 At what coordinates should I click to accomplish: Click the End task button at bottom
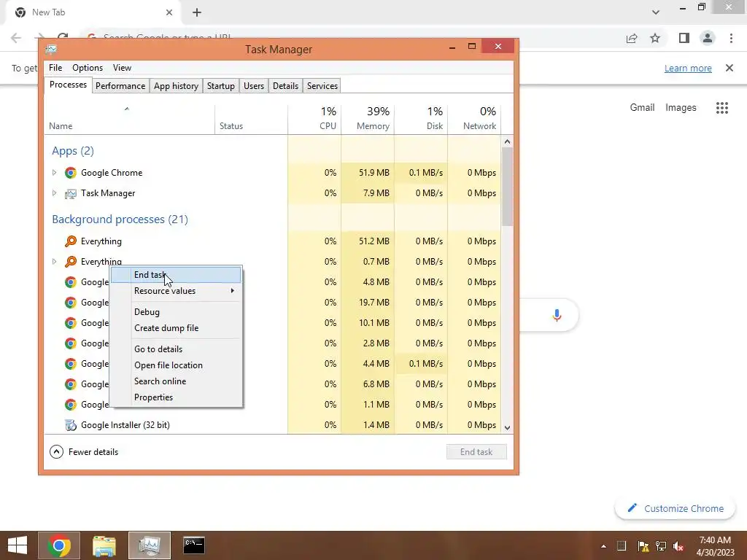click(476, 452)
